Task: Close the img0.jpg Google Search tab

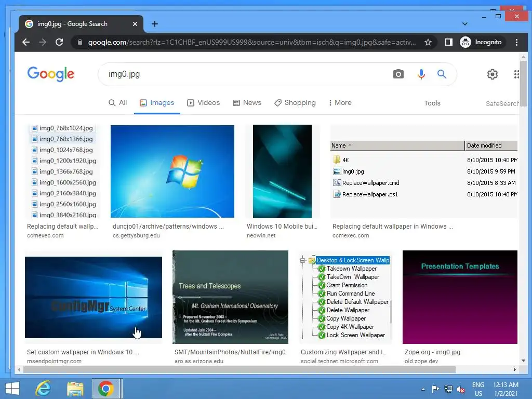Action: coord(135,24)
